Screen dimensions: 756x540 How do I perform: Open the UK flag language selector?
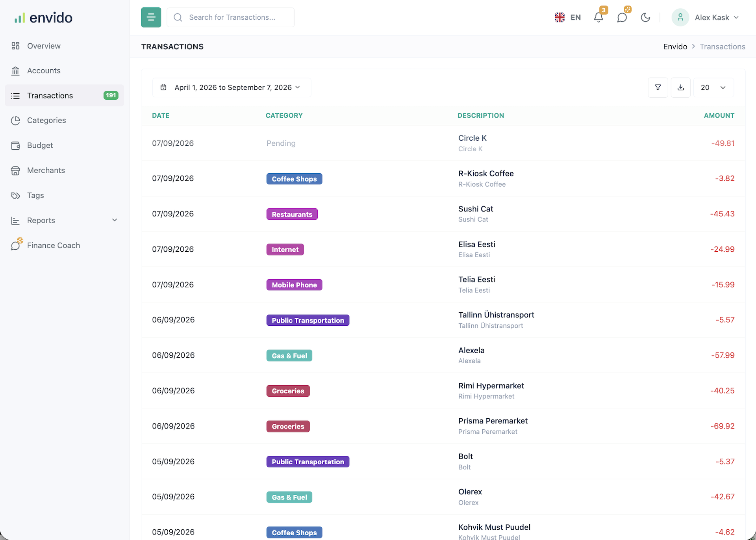click(x=560, y=17)
